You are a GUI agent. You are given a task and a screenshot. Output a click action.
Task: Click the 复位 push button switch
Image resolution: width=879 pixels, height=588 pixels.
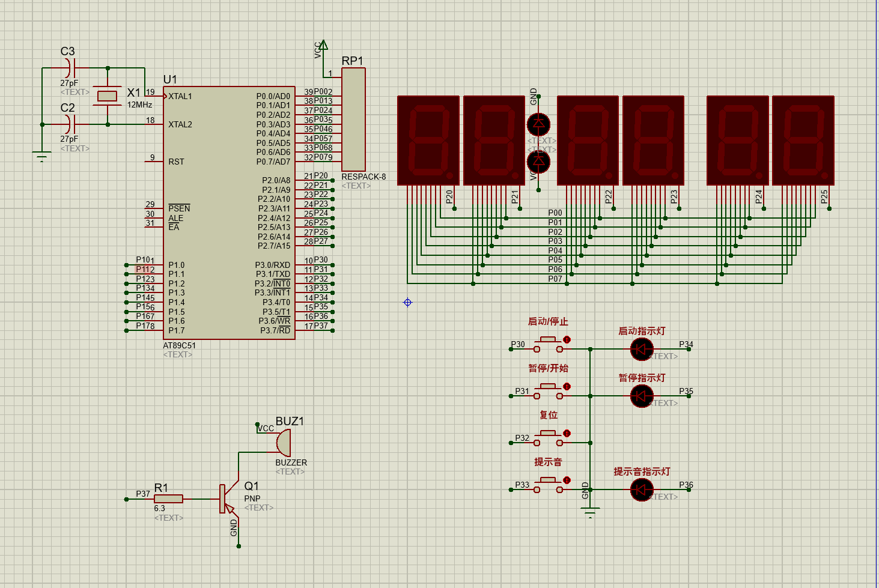coord(548,438)
